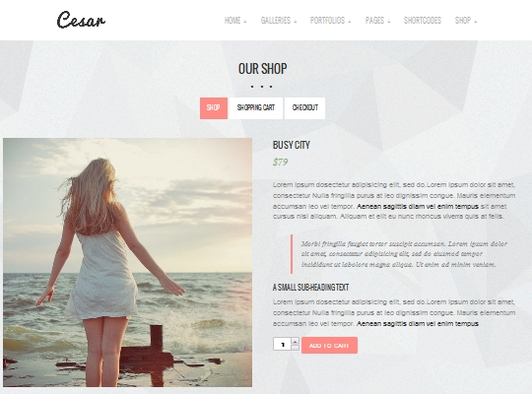Select the pink Shop tab
The image size is (532, 394).
[x=214, y=108]
